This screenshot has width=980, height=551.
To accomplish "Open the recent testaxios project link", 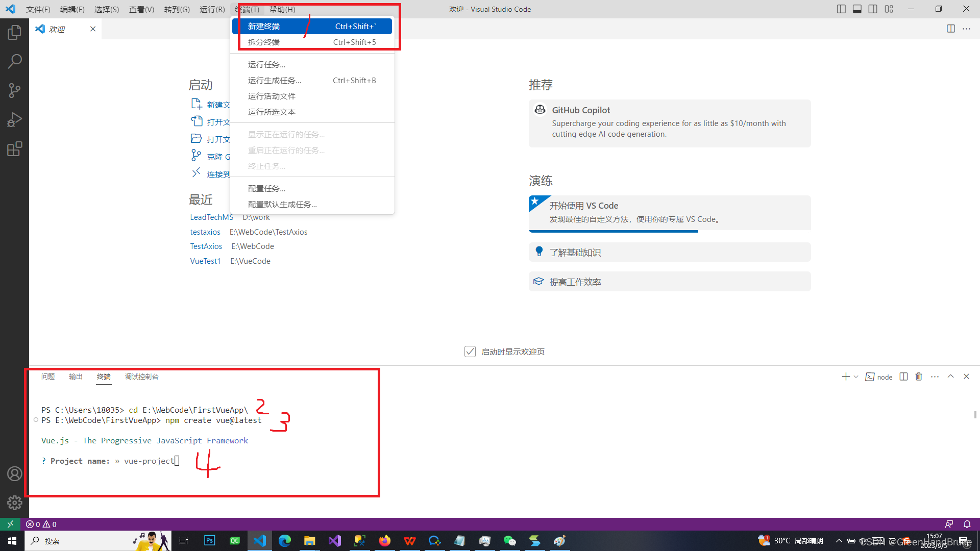I will 205,232.
